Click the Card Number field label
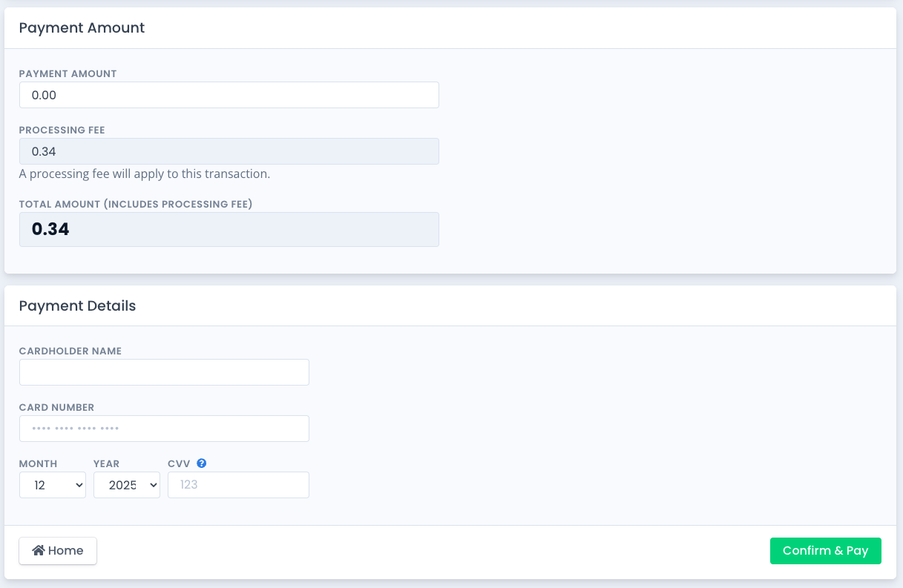Image resolution: width=903 pixels, height=588 pixels. click(x=56, y=407)
